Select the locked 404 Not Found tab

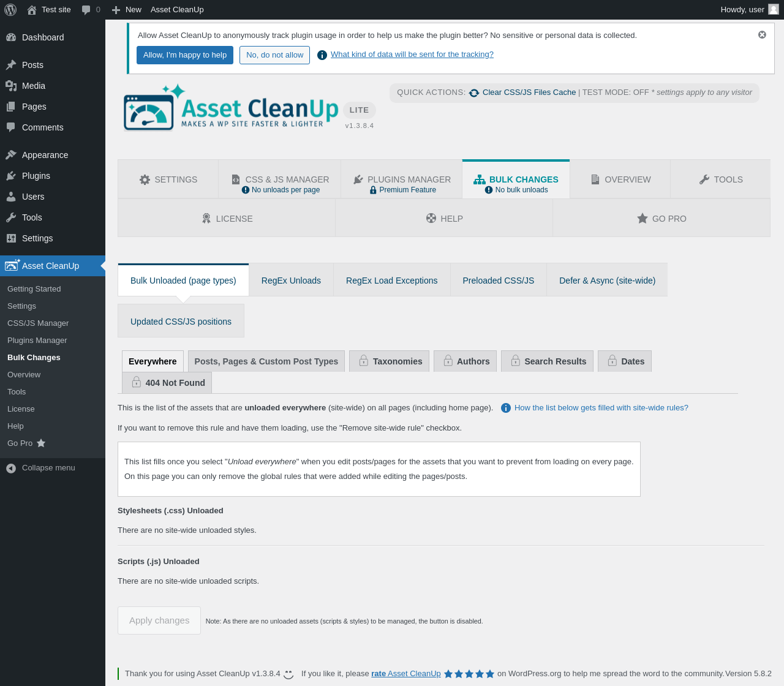167,383
